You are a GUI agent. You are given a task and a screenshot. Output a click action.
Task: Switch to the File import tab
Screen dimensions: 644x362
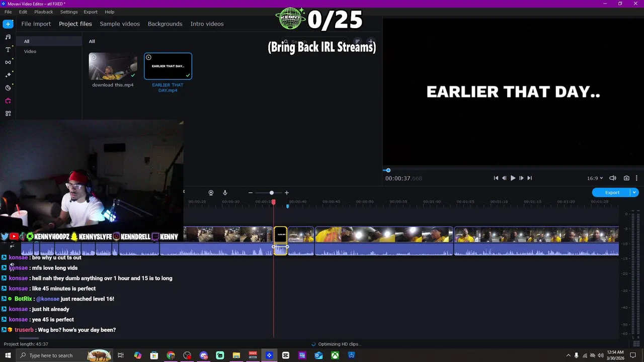click(x=36, y=24)
